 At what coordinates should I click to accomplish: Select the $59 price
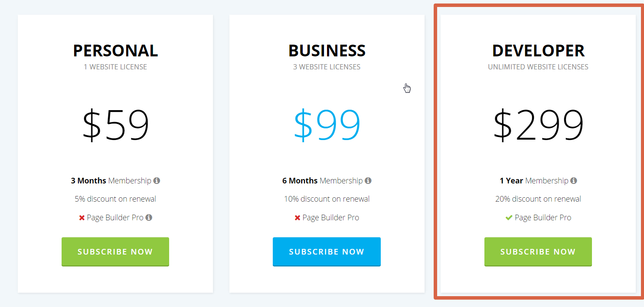(116, 125)
